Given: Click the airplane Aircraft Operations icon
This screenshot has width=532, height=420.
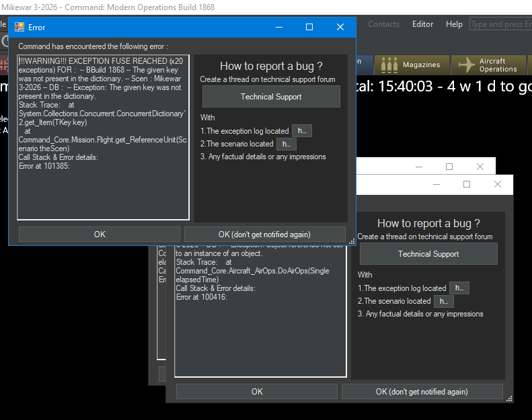Looking at the screenshot, I should (x=467, y=65).
